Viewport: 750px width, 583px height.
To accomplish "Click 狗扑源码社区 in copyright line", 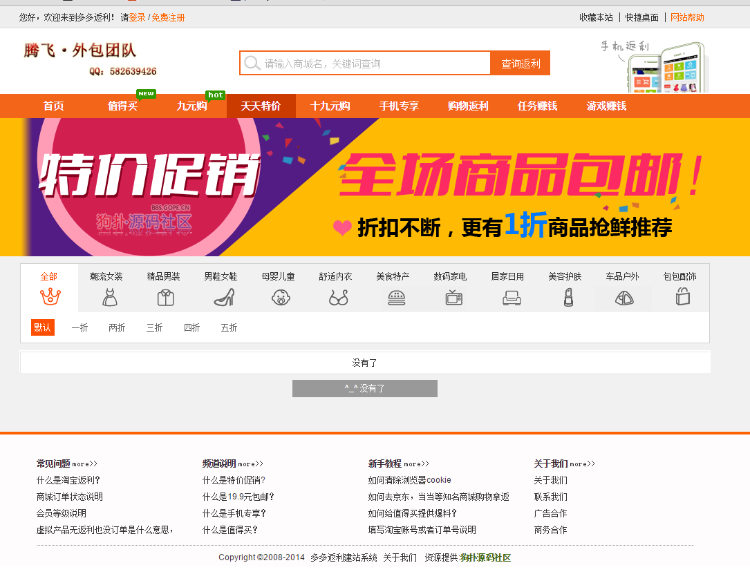I will click(485, 558).
